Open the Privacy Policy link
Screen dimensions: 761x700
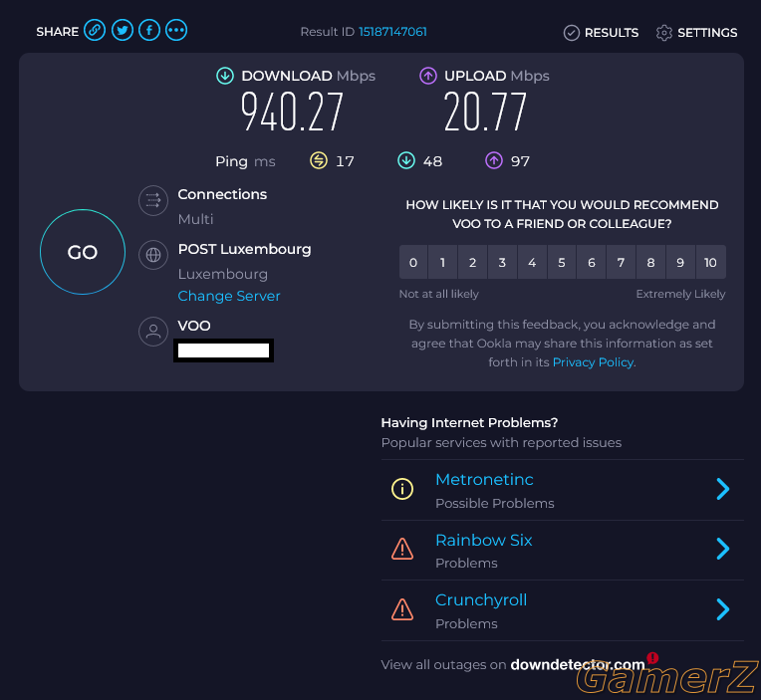(593, 362)
